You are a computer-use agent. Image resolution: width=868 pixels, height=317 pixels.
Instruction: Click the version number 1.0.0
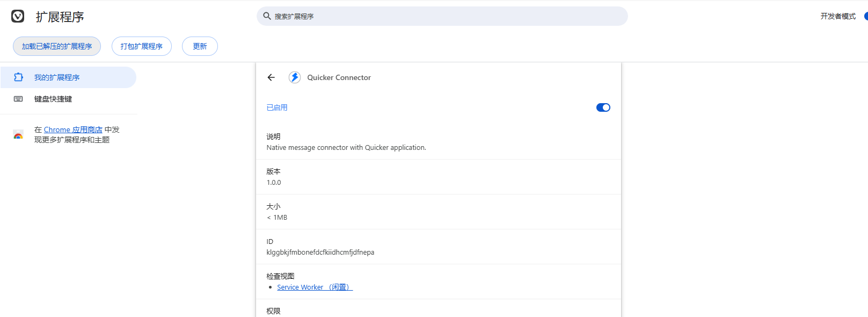click(x=274, y=183)
